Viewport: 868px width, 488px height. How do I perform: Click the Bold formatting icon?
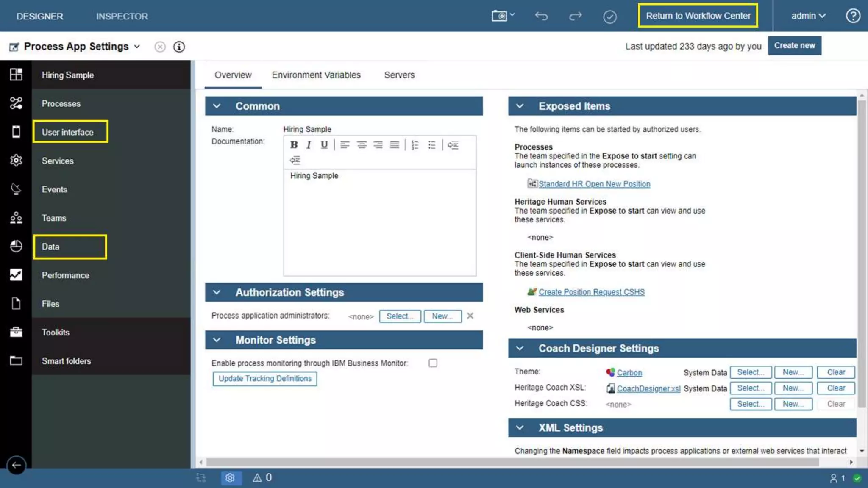294,145
